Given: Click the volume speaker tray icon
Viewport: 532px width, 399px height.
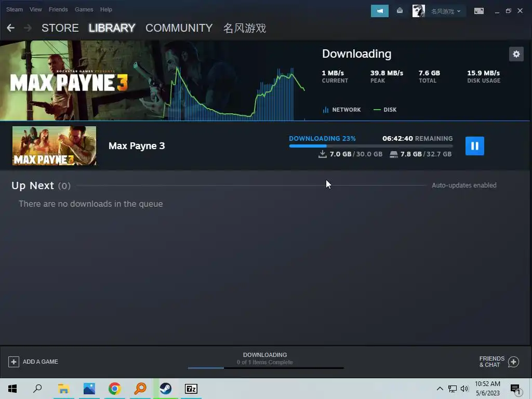Looking at the screenshot, I should [x=464, y=389].
